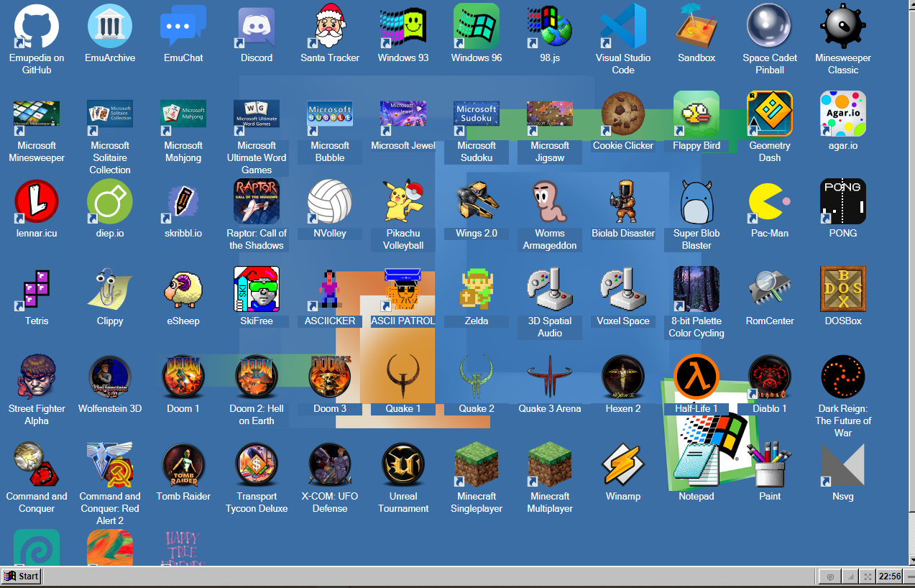The width and height of the screenshot is (915, 588).
Task: Open the Wings 2.0 icon
Action: [x=477, y=201]
